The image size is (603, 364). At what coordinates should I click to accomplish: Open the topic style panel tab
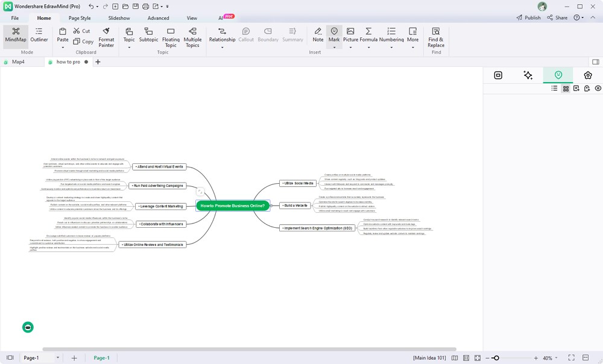point(498,75)
